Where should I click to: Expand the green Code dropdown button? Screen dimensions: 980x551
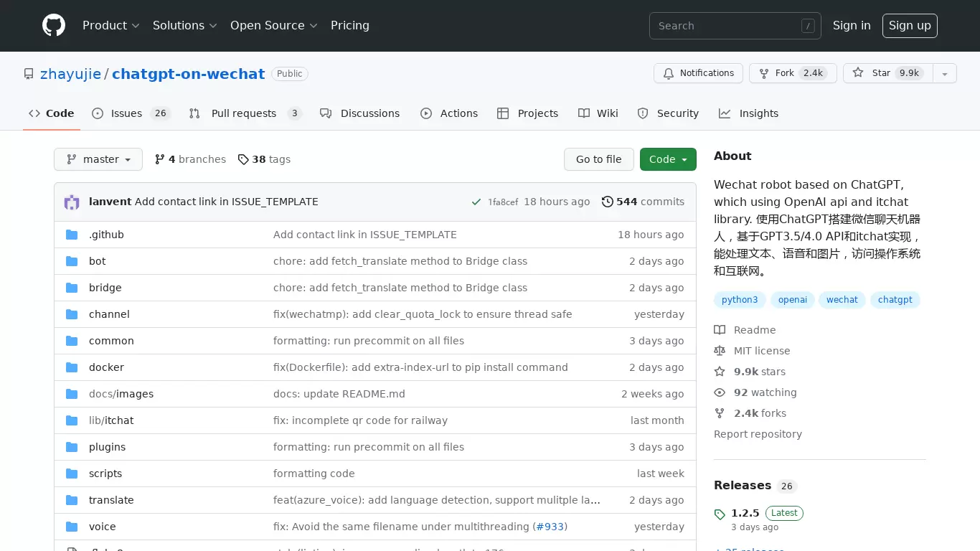(668, 159)
